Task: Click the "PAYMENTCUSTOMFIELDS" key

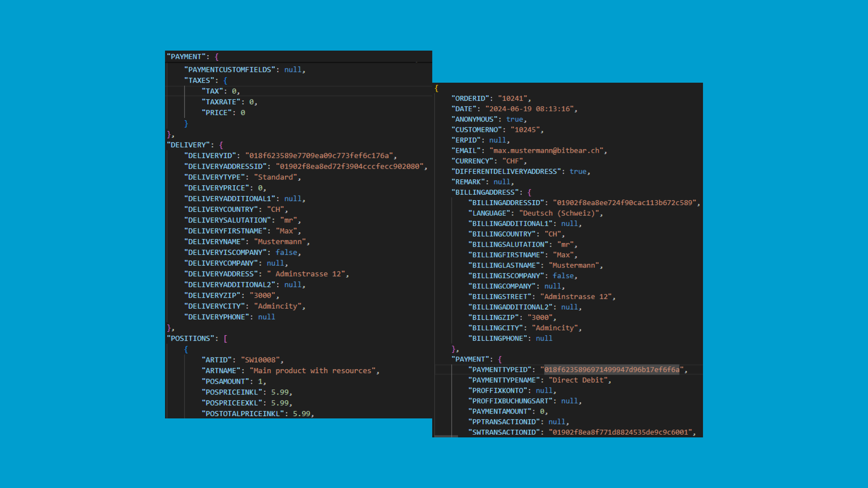Action: 230,70
